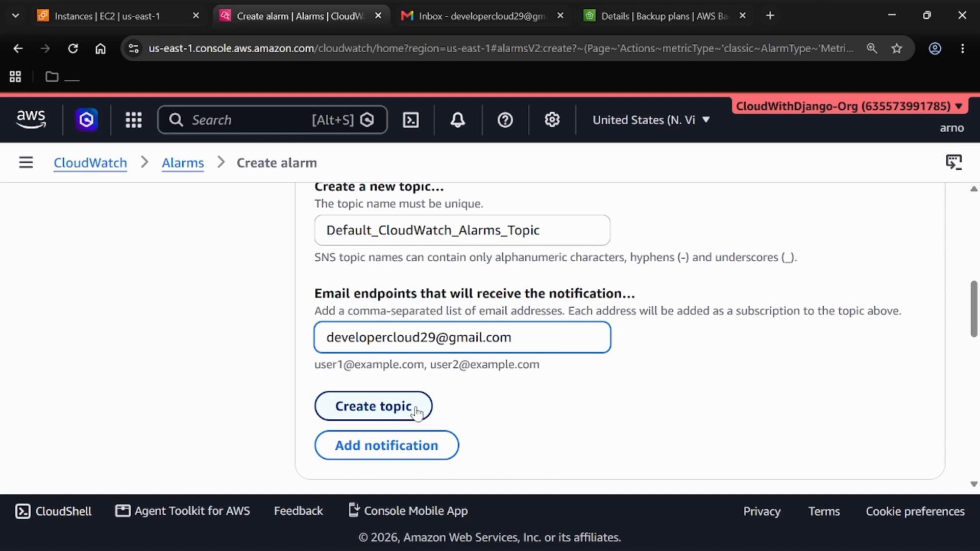
Task: Expand the CloudWithDjango-Org account menu
Action: (849, 106)
